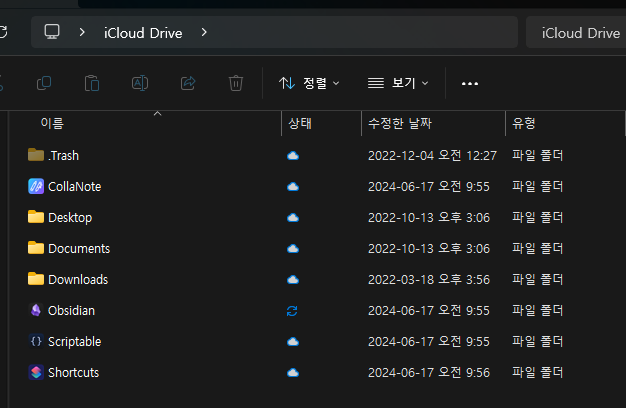This screenshot has width=626, height=408.
Task: Click the CollaNote row's modified date
Action: [429, 187]
